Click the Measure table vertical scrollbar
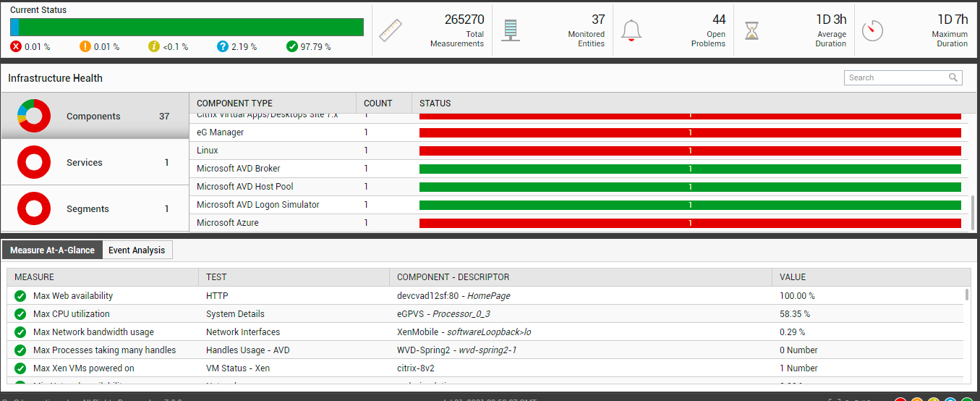980x401 pixels. [x=967, y=294]
